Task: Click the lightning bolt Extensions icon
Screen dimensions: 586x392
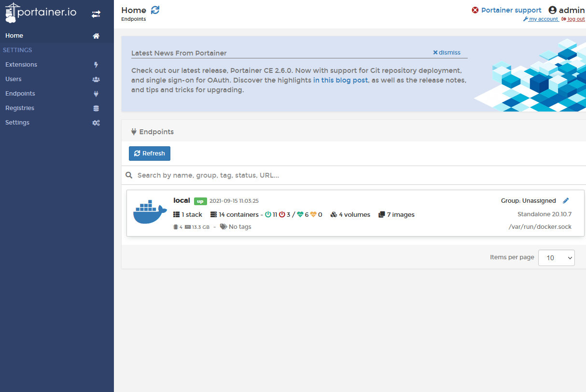Action: 96,65
